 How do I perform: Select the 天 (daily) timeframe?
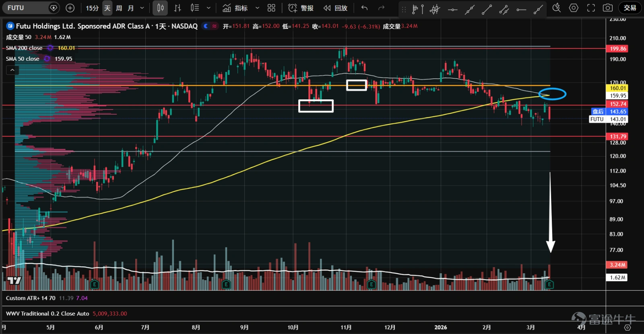pyautogui.click(x=107, y=8)
